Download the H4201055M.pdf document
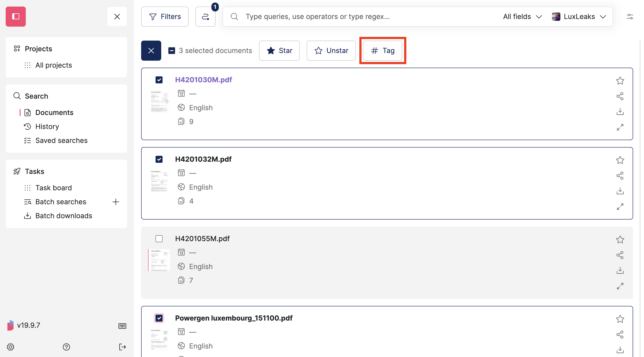Viewport: 644px width, 357px height. (620, 270)
